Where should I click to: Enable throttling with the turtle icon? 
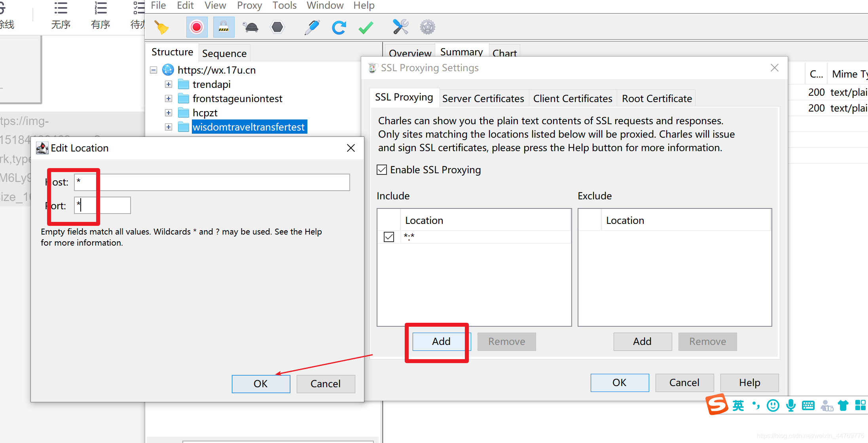tap(250, 27)
